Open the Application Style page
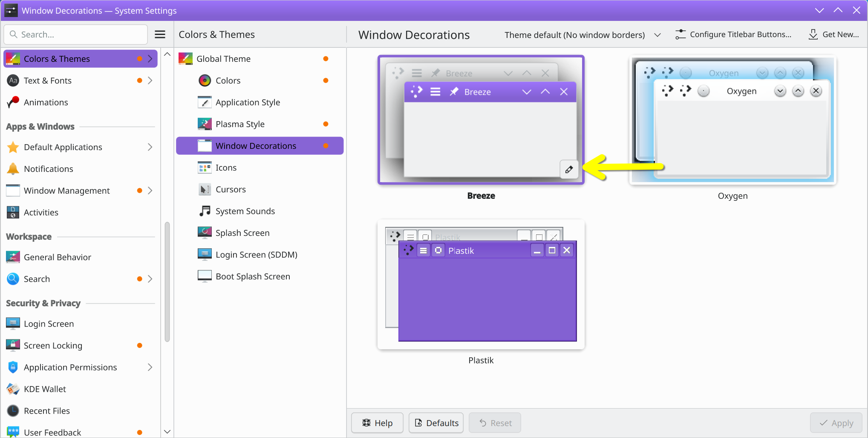Image resolution: width=868 pixels, height=438 pixels. tap(260, 102)
